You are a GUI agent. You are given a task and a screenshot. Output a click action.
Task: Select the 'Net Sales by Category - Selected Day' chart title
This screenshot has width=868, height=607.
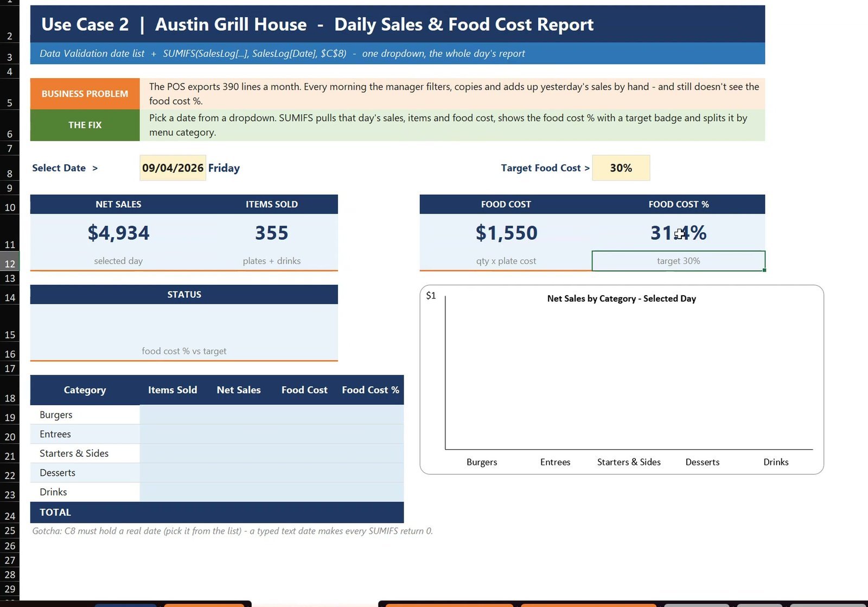621,298
